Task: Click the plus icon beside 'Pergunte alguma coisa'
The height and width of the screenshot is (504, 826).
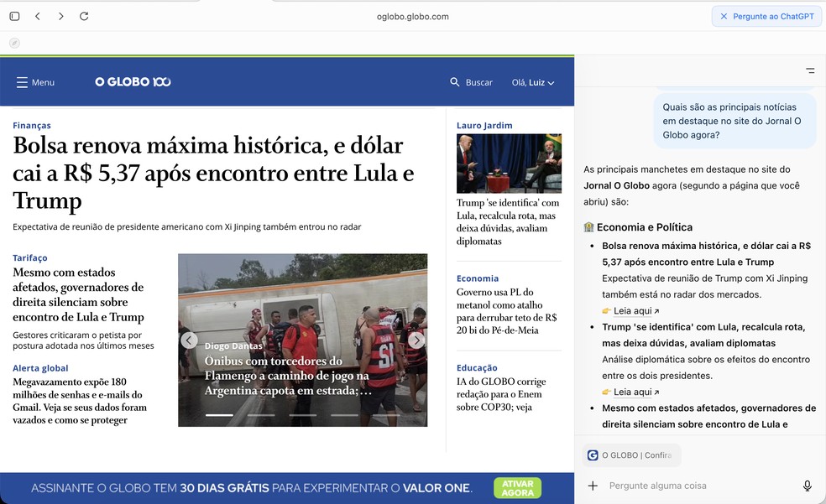Action: pos(593,486)
